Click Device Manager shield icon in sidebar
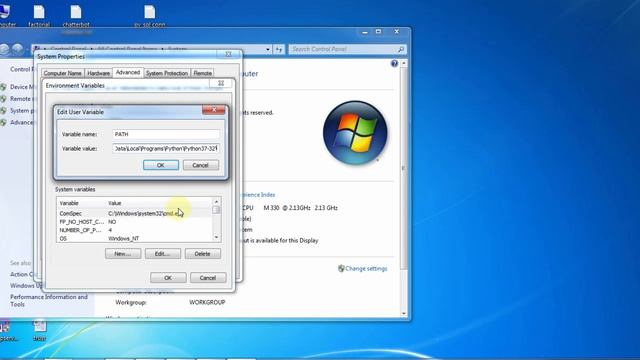This screenshot has height=360, width=640. pos(4,87)
